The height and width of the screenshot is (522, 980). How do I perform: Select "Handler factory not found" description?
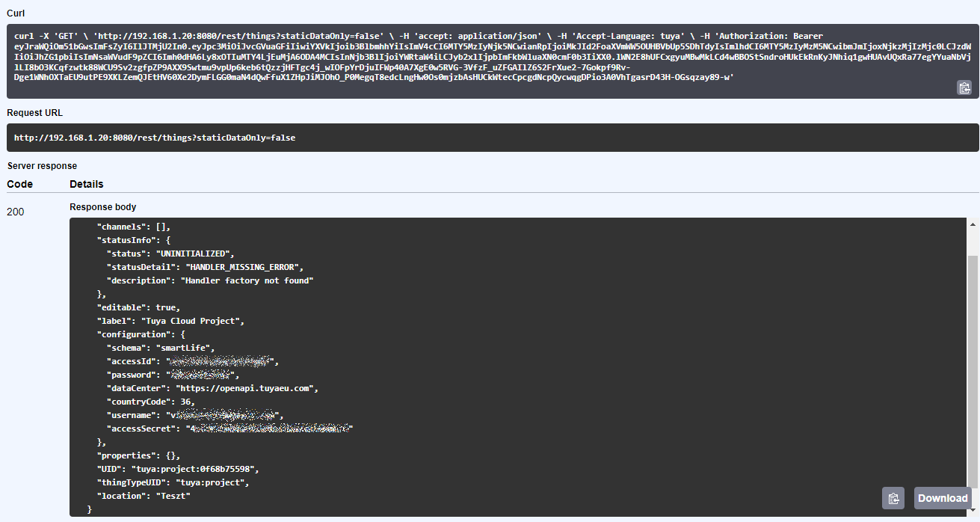pyautogui.click(x=247, y=280)
